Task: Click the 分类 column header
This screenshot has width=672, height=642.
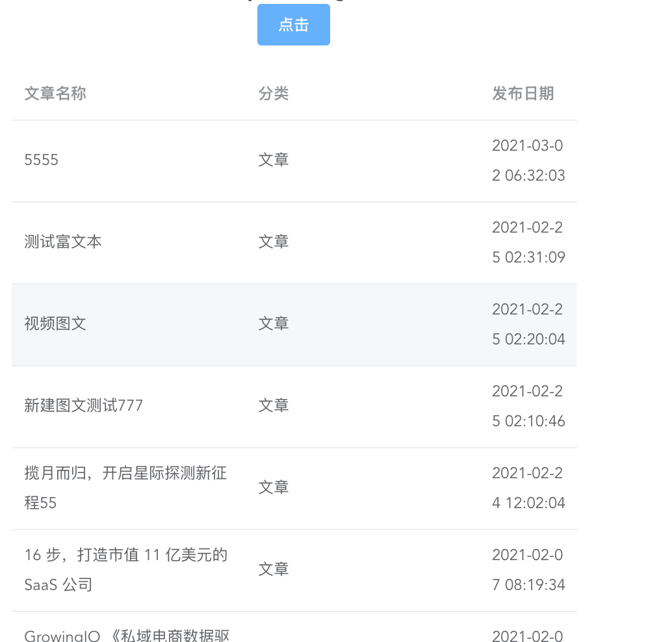Action: (274, 94)
